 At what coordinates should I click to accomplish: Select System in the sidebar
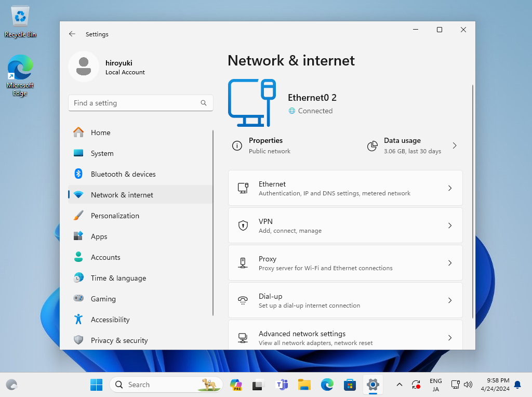pos(102,153)
